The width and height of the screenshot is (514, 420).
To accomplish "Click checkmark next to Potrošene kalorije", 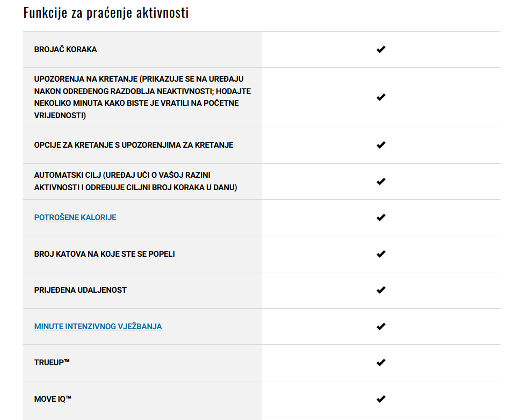I will [381, 218].
